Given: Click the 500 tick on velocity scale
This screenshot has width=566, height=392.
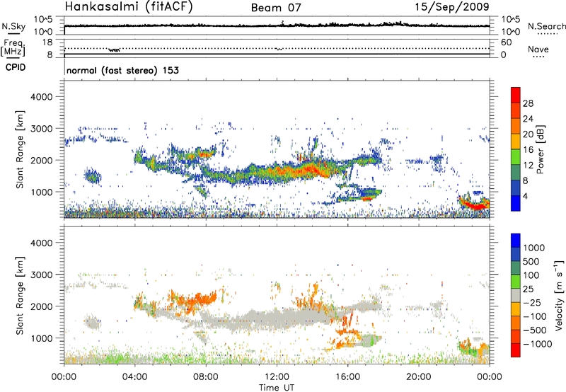Looking at the screenshot, I should (x=531, y=262).
